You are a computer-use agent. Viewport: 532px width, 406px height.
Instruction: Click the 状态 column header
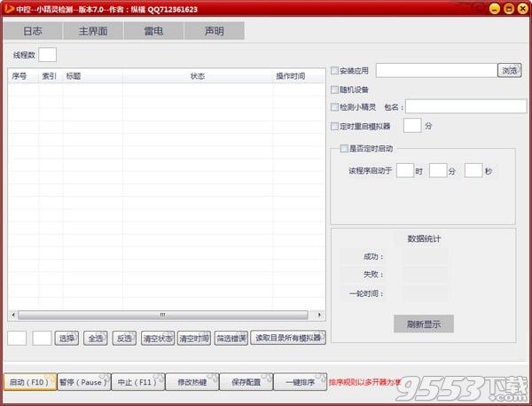tap(198, 76)
